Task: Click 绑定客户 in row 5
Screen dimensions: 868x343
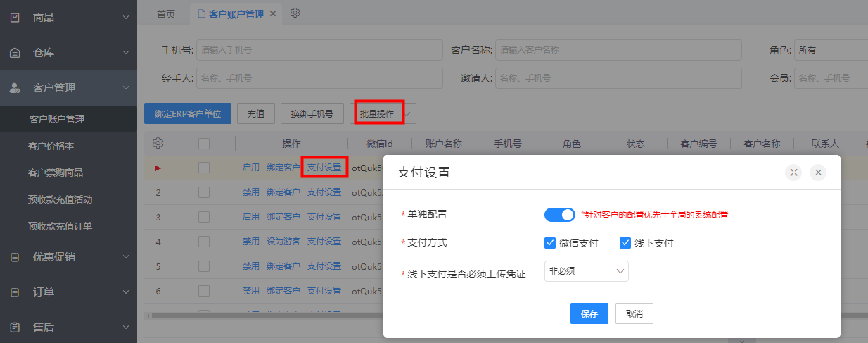Action: click(x=283, y=266)
